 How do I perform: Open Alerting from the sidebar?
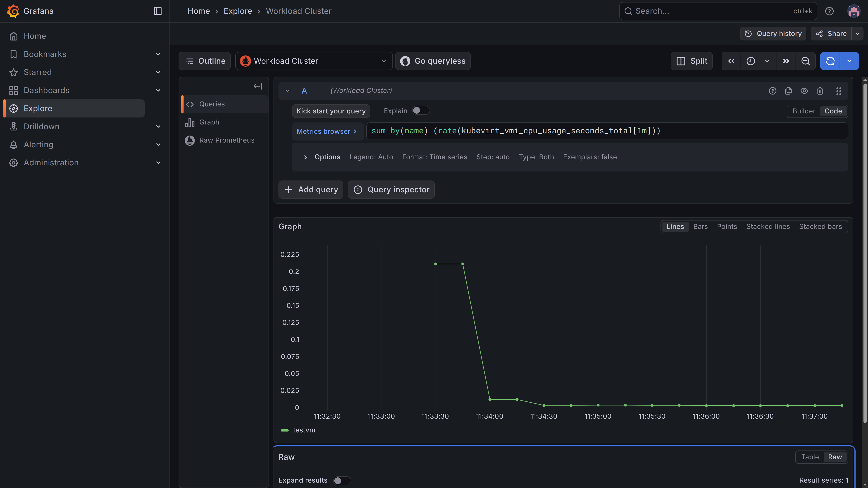coord(38,144)
